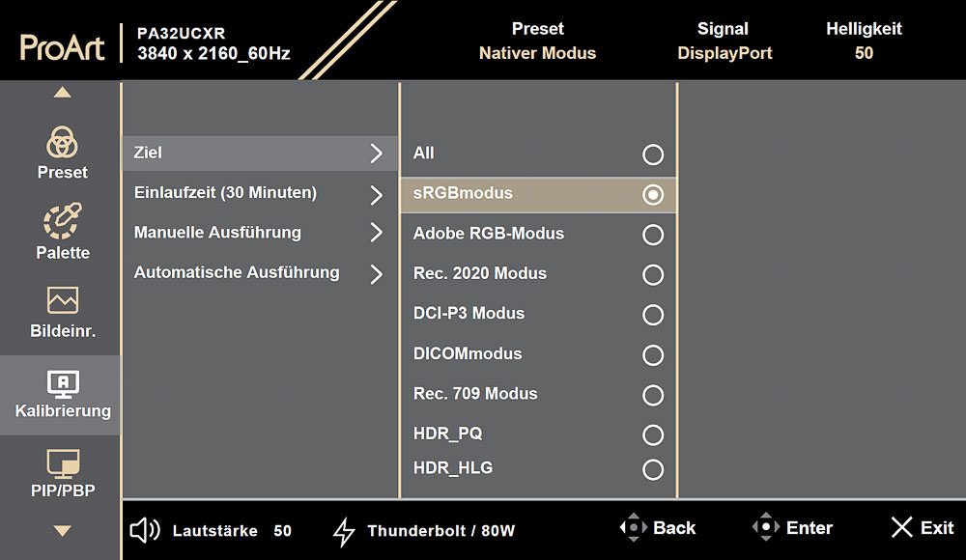This screenshot has height=560, width=966.
Task: Click the Enter navigation button
Action: pyautogui.click(x=792, y=527)
